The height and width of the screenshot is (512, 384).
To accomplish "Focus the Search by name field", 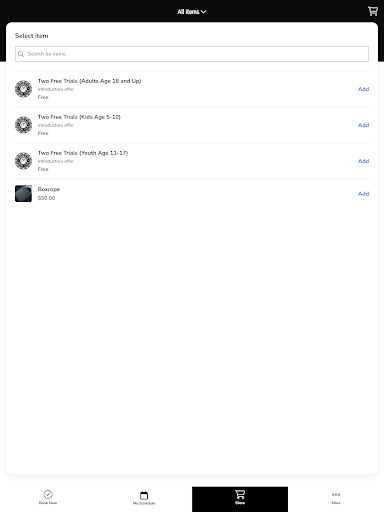I will pos(192,54).
